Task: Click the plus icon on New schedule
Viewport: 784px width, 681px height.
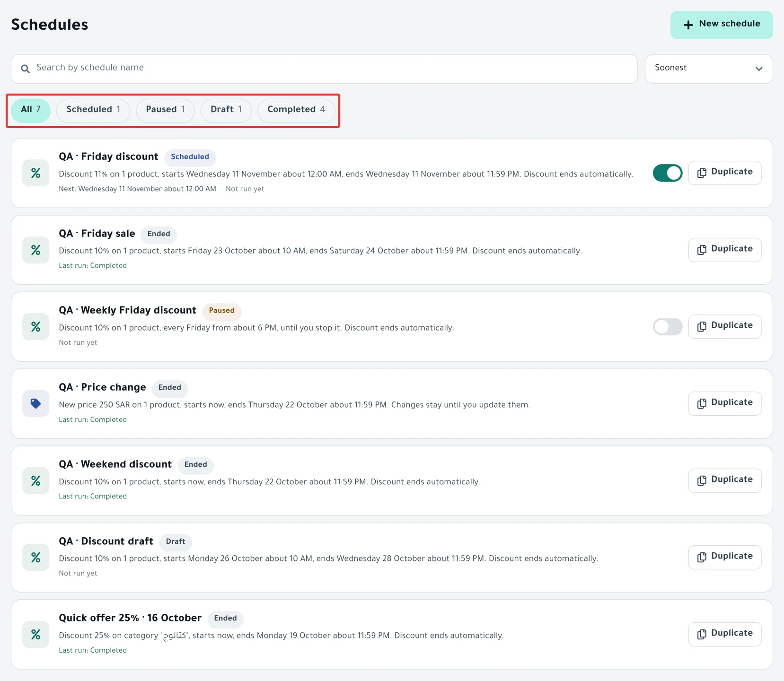Action: click(688, 25)
